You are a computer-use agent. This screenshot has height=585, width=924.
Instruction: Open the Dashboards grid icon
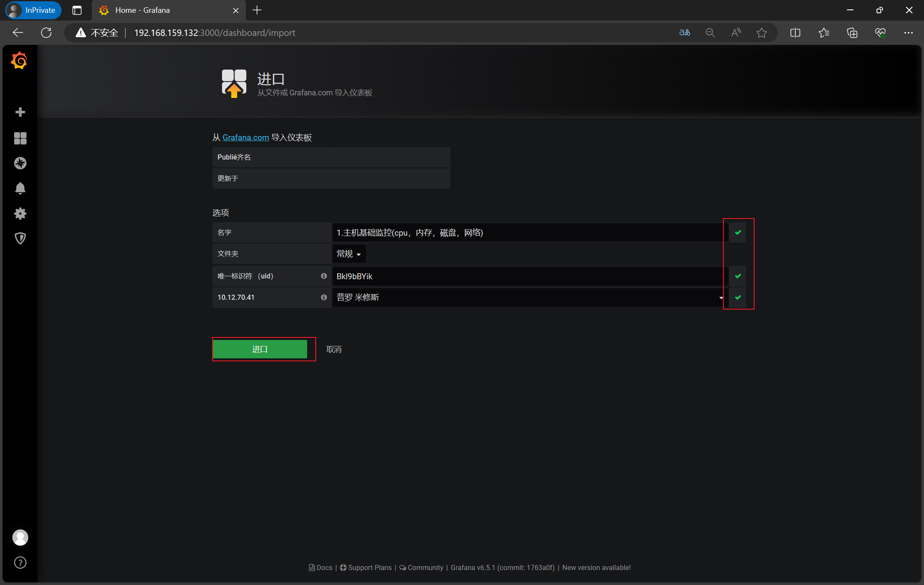pyautogui.click(x=20, y=138)
